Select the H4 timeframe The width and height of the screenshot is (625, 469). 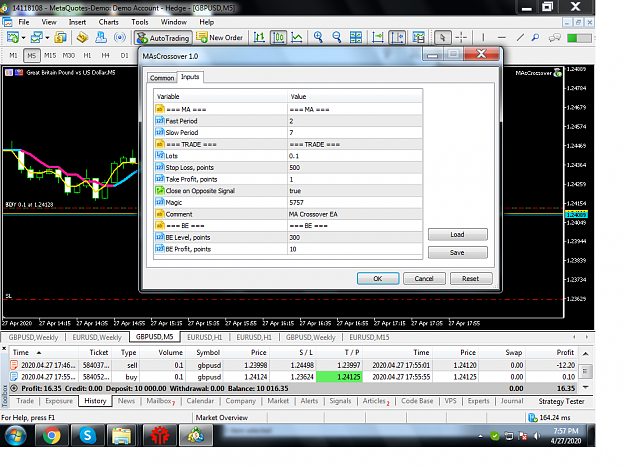point(105,55)
